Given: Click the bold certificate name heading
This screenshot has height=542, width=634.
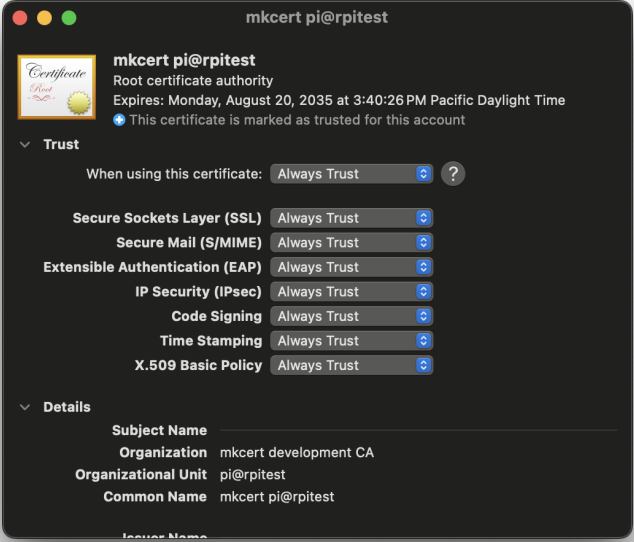Looking at the screenshot, I should [184, 61].
